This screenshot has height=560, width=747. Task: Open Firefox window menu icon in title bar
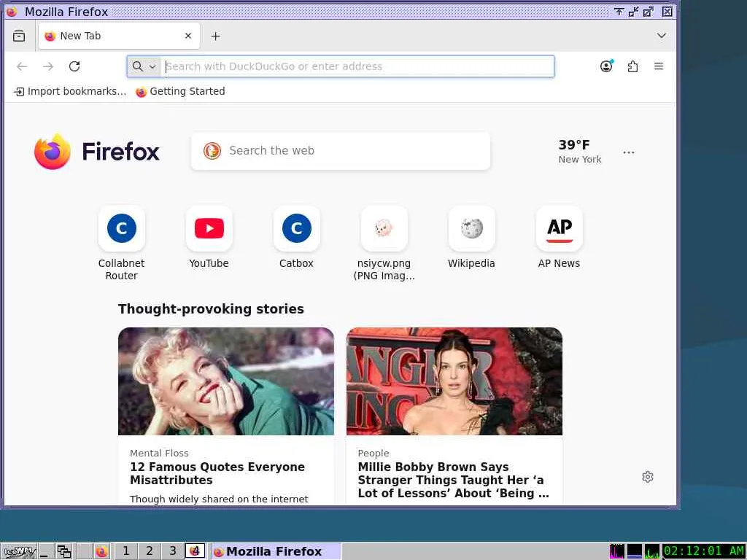pos(12,12)
